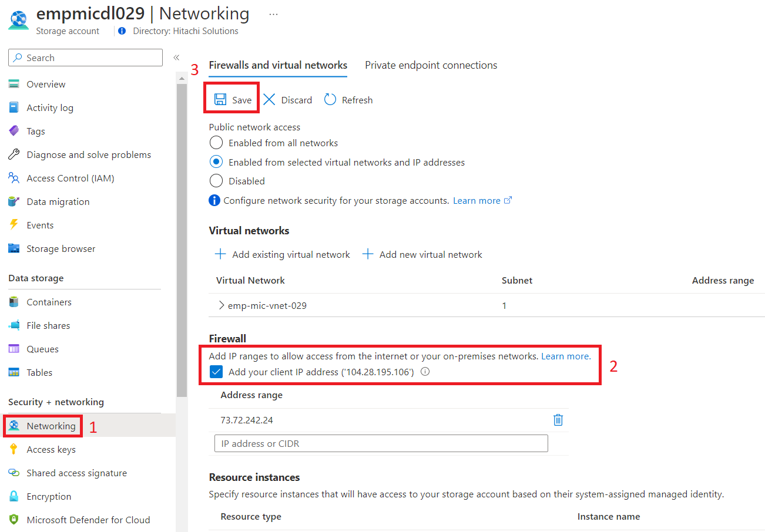Expand the emp-mic-vnet-029 virtual network row
The height and width of the screenshot is (532, 765).
222,305
